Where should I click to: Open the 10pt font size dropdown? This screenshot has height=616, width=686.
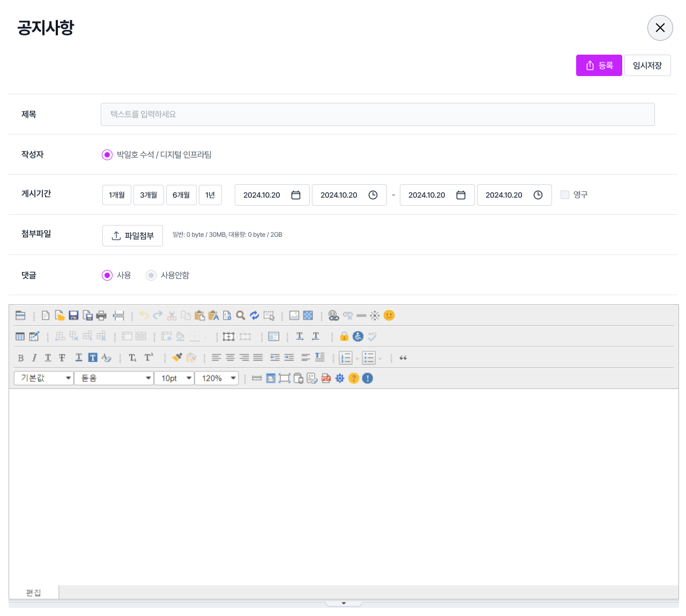(x=175, y=378)
